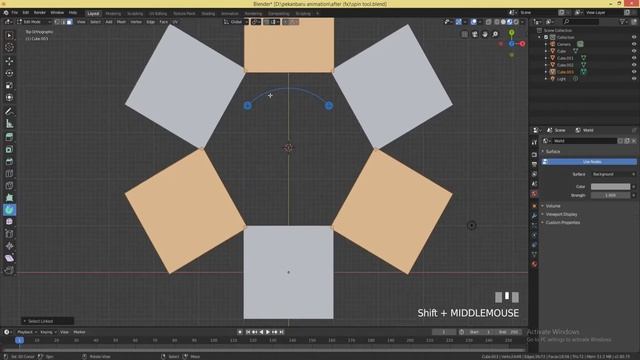Viewport: 640px width, 360px height.
Task: Open the Surface Background shader dropdown
Action: 613,174
